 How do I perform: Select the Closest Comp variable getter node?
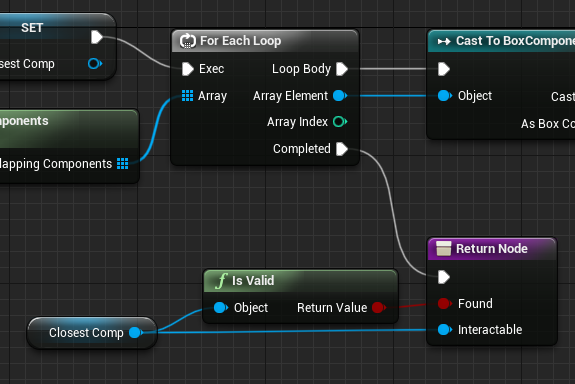click(x=92, y=333)
